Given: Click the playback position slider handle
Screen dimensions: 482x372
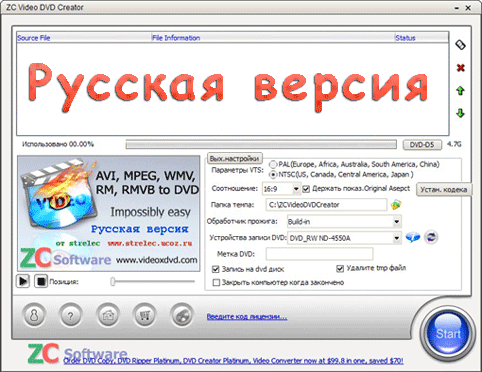Looking at the screenshot, I should coord(113,281).
